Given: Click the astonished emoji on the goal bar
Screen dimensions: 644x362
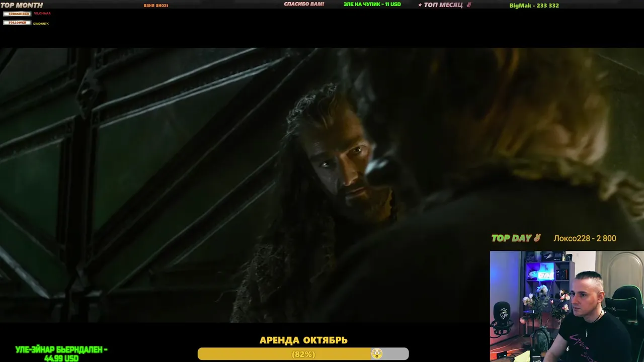Looking at the screenshot, I should point(376,354).
